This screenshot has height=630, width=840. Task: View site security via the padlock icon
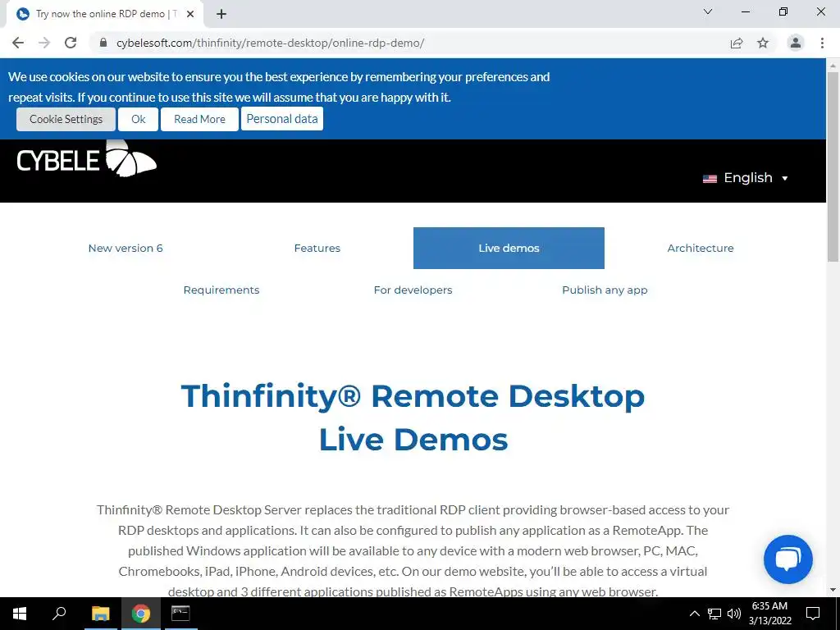pyautogui.click(x=103, y=43)
